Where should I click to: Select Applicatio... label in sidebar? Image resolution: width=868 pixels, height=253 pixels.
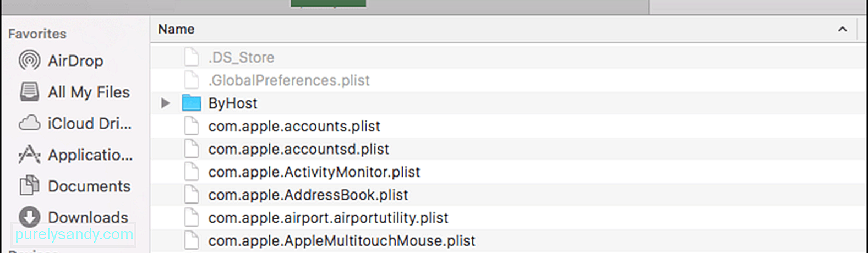pos(90,155)
